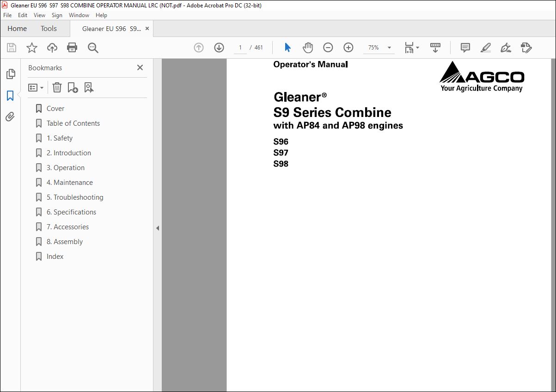Open the Attachments paperclip panel
The width and height of the screenshot is (556, 392).
coord(10,117)
